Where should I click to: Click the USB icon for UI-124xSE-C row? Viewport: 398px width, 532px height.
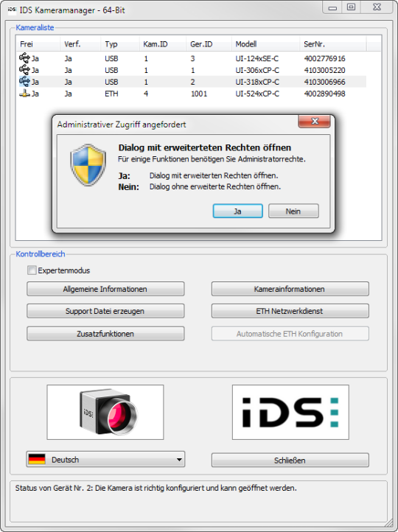[x=24, y=58]
